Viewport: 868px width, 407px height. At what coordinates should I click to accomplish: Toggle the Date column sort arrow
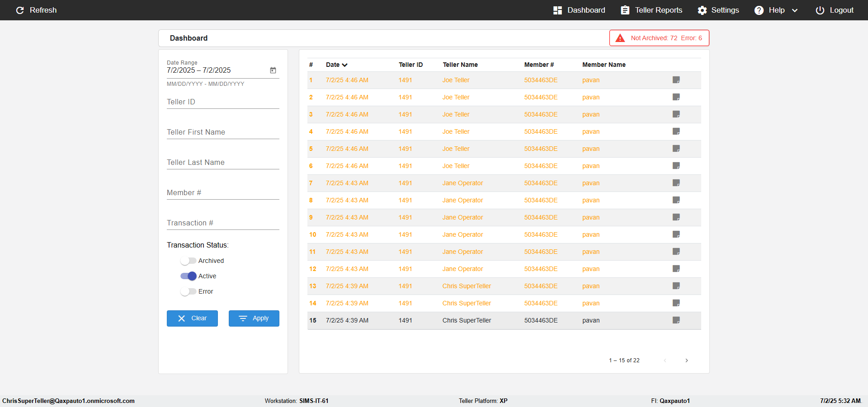click(344, 65)
